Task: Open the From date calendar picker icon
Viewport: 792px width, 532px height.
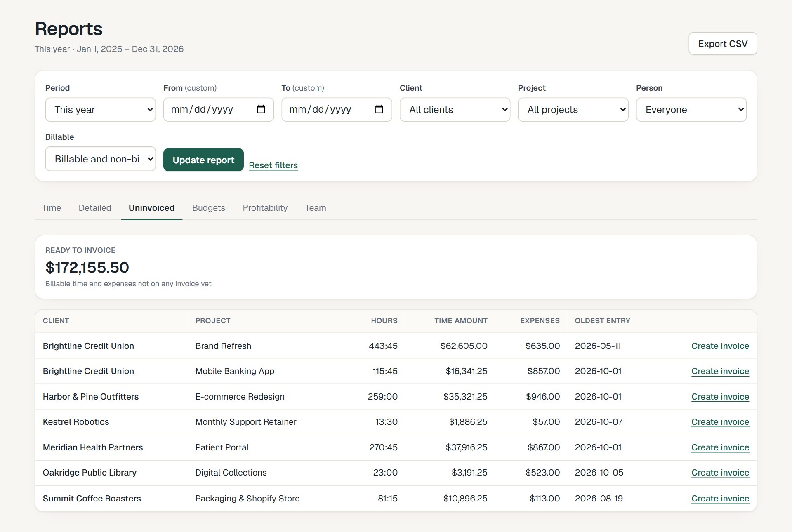Action: coord(261,109)
